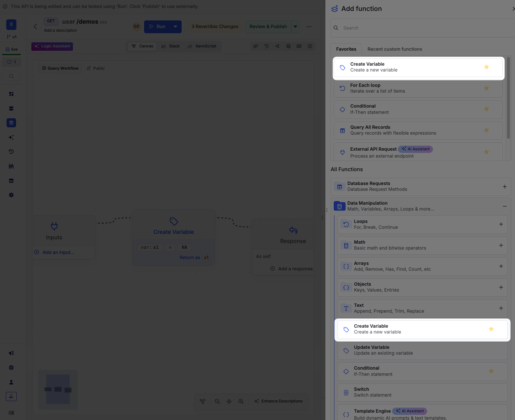Click the copy link icon in toolbar
This screenshot has width=515, height=420.
coord(256,46)
